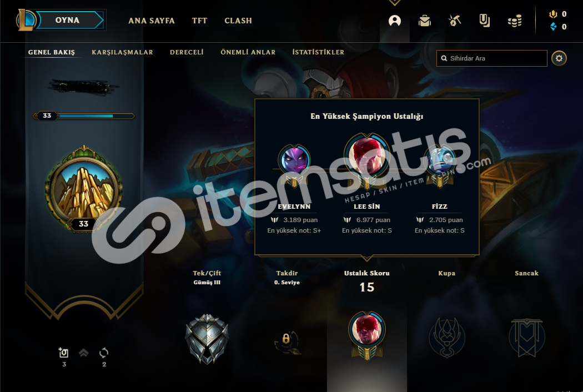Open the İSTATİSTİKLER tab
This screenshot has height=392, width=583.
318,52
